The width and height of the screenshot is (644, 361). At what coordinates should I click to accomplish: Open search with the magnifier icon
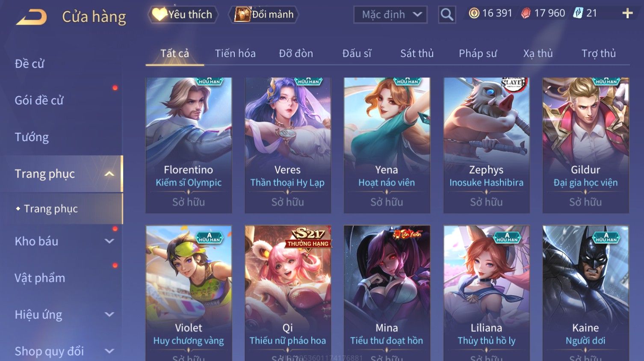click(447, 15)
